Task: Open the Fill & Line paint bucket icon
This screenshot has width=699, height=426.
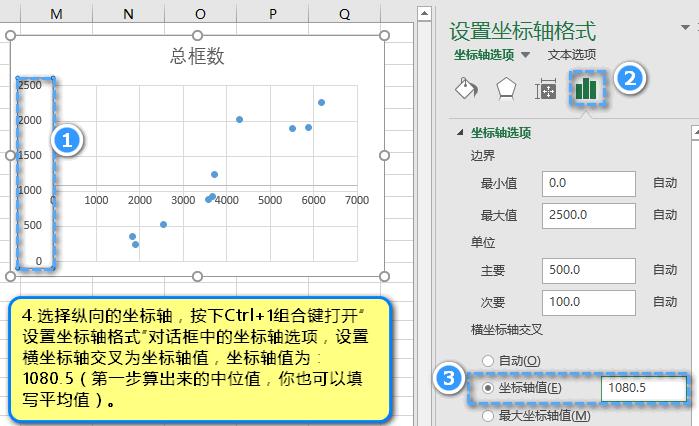Action: click(465, 89)
